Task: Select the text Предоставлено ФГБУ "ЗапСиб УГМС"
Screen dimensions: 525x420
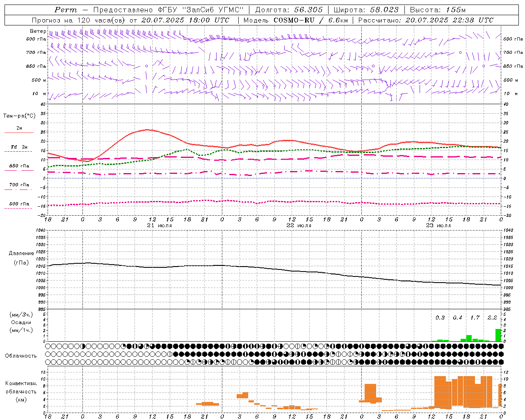Action: pyautogui.click(x=169, y=10)
